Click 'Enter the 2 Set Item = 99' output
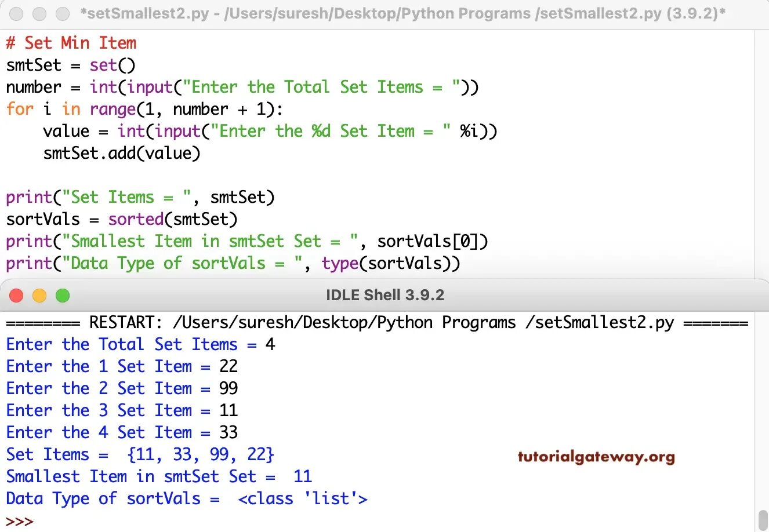Screen dimensions: 769x532 point(122,388)
